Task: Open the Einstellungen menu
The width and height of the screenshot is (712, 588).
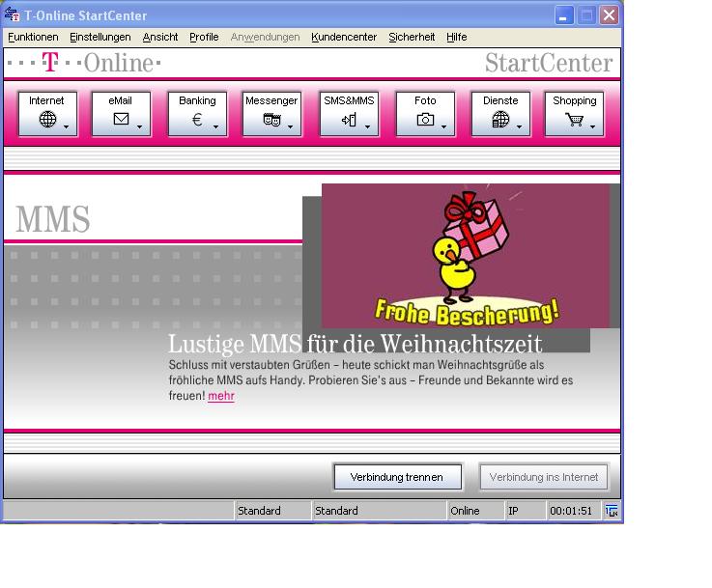Action: point(100,38)
